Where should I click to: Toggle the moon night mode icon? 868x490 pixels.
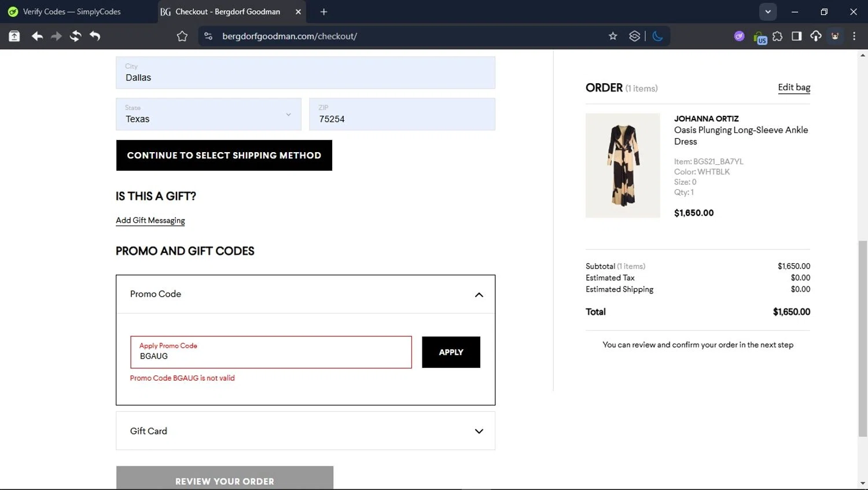[657, 36]
